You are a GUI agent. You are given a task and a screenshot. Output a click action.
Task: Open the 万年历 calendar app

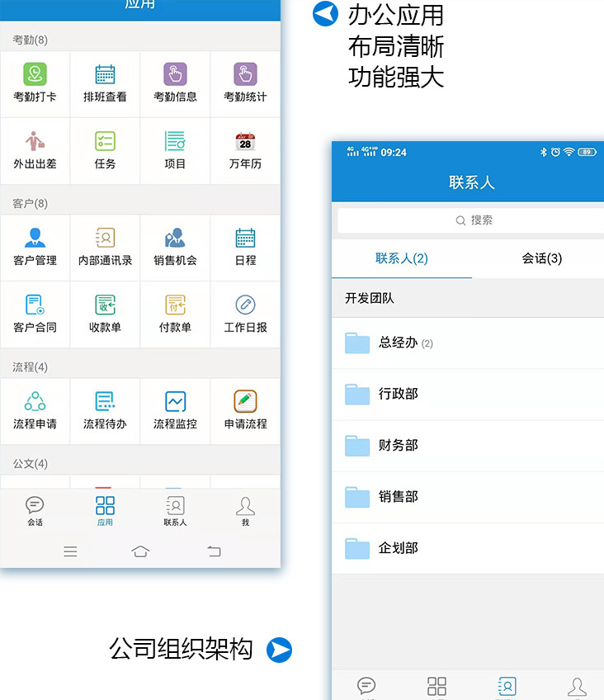[245, 151]
